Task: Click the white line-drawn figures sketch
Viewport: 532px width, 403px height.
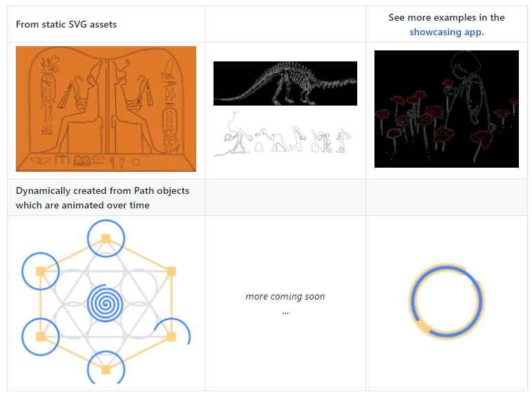Action: click(x=283, y=134)
